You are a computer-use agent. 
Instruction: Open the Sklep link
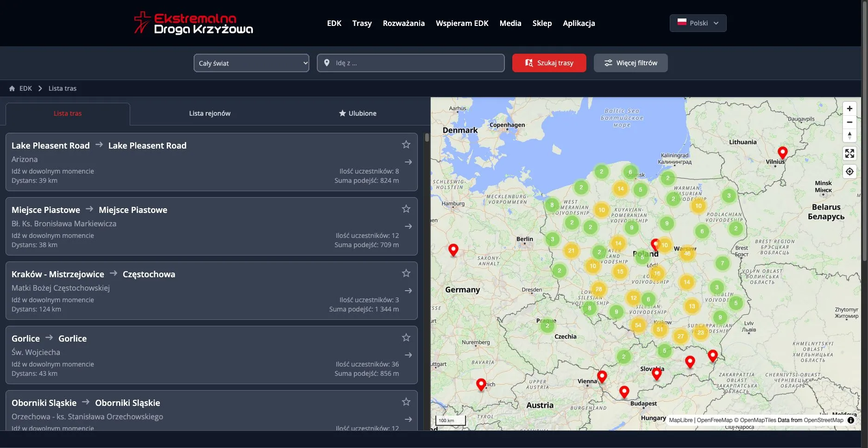542,23
